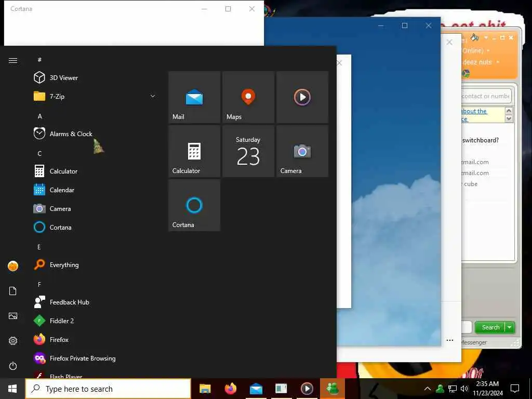Open the volume speaker tray icon
The height and width of the screenshot is (399, 532).
point(464,389)
